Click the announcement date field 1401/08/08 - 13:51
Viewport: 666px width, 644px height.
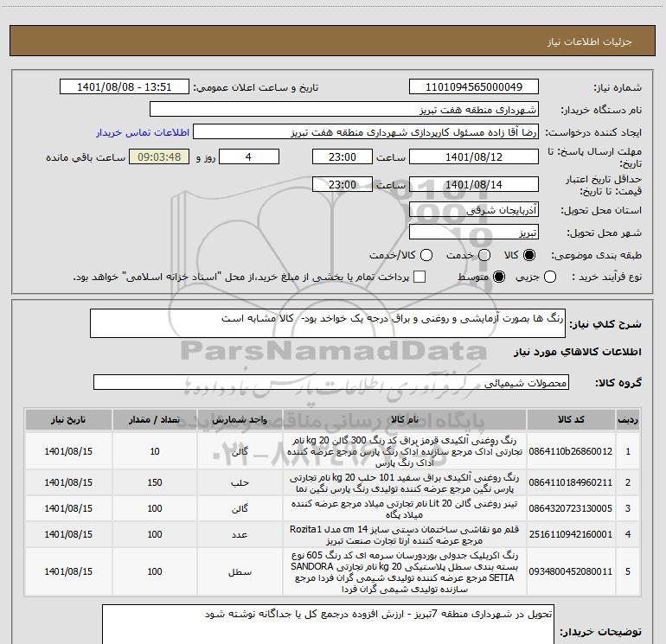tap(124, 87)
